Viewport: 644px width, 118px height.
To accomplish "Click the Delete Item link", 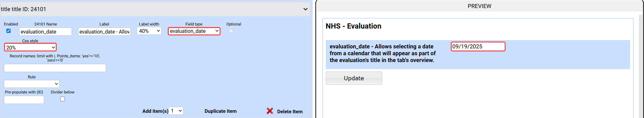I will click(x=290, y=111).
